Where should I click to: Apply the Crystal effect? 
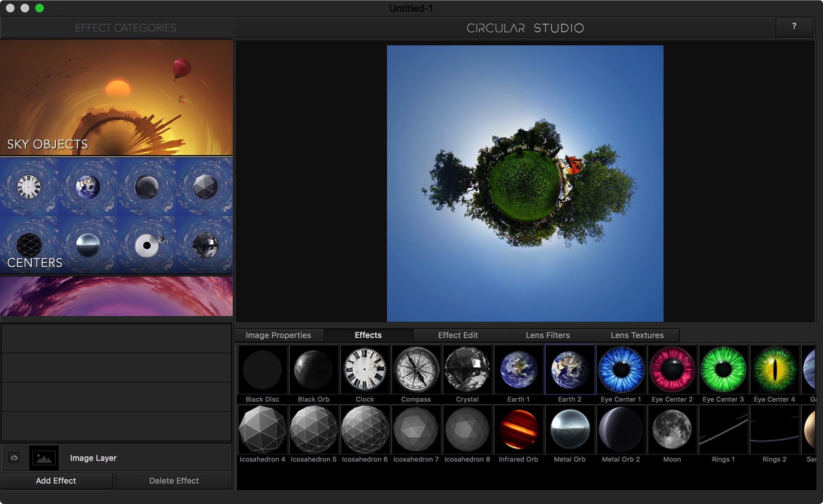(467, 369)
